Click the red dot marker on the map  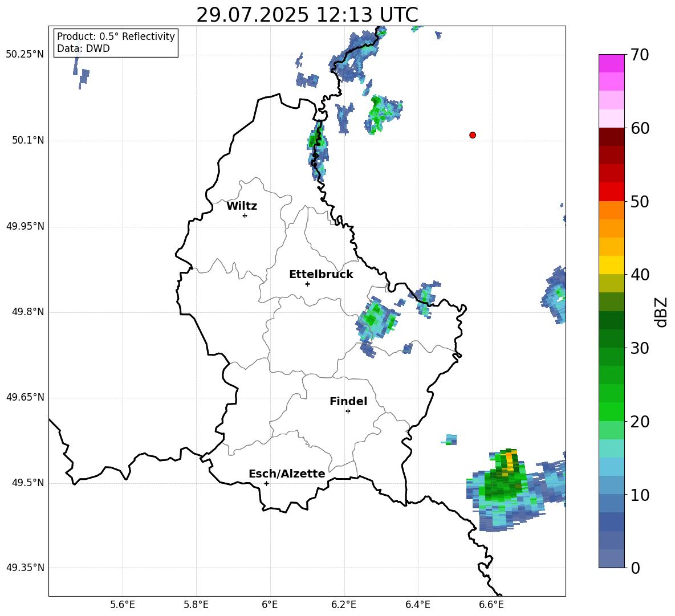click(x=473, y=135)
